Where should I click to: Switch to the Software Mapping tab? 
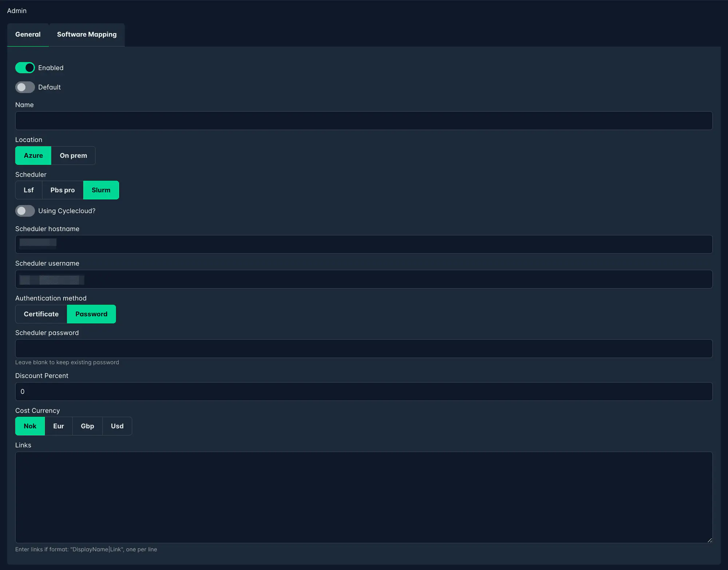click(87, 35)
